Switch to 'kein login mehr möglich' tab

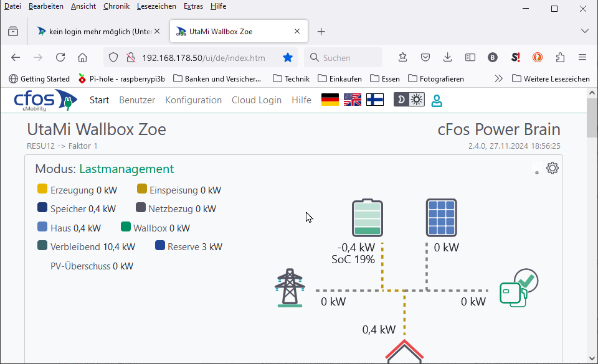pyautogui.click(x=99, y=32)
